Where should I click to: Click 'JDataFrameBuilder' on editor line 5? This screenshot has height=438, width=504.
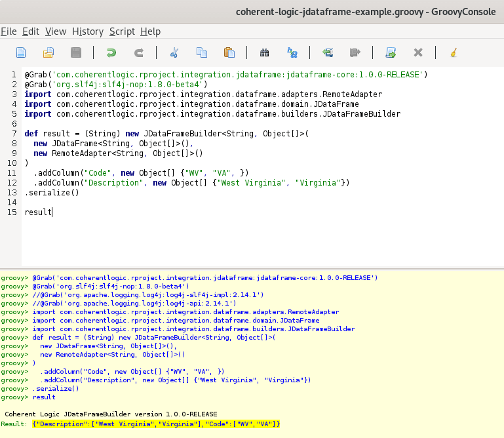(362, 114)
